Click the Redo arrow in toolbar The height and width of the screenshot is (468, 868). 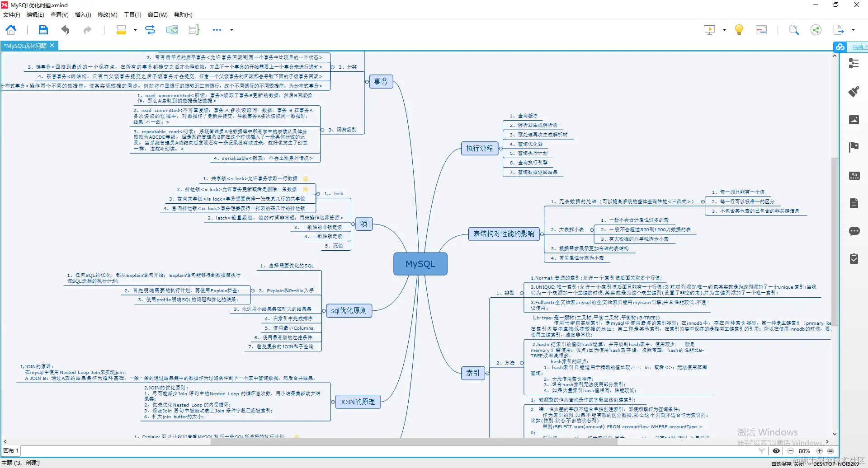click(x=87, y=30)
